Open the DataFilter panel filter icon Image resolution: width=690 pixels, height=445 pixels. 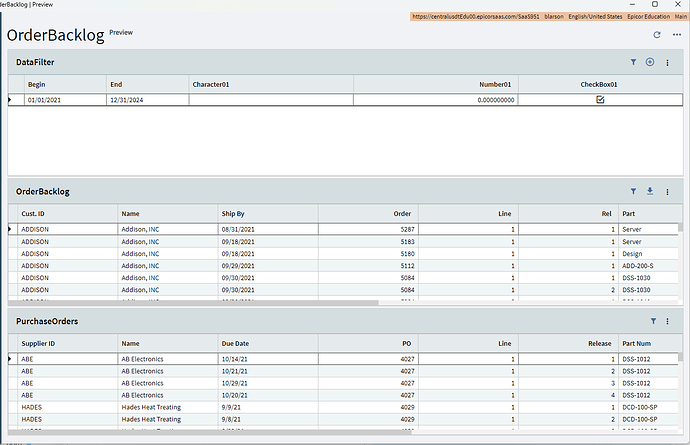633,62
